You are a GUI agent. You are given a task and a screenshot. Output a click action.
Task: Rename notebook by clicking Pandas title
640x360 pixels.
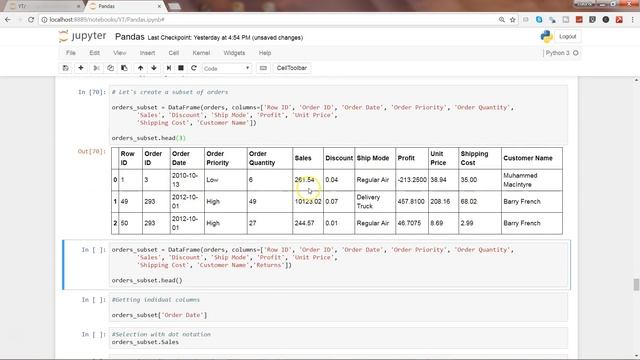(130, 37)
